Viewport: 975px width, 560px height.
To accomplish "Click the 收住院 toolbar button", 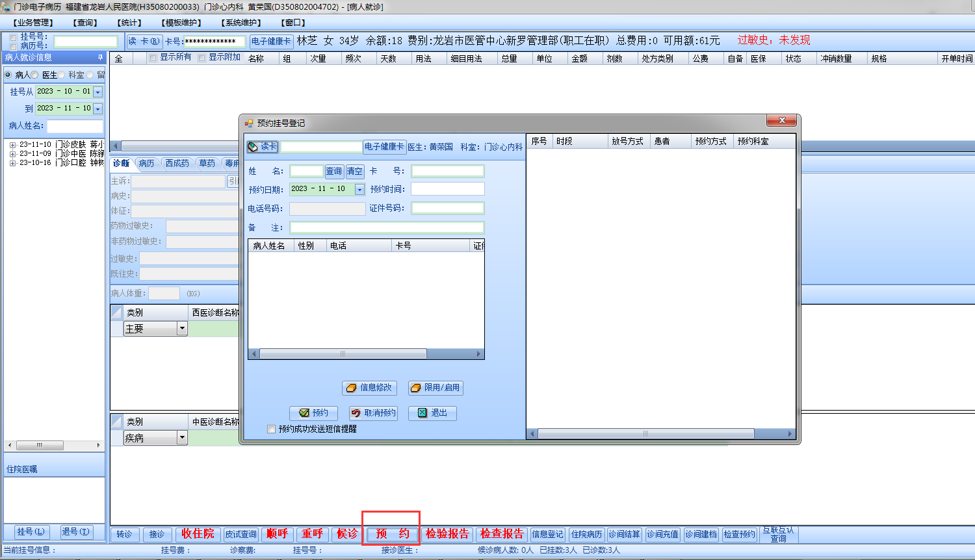I will point(198,534).
